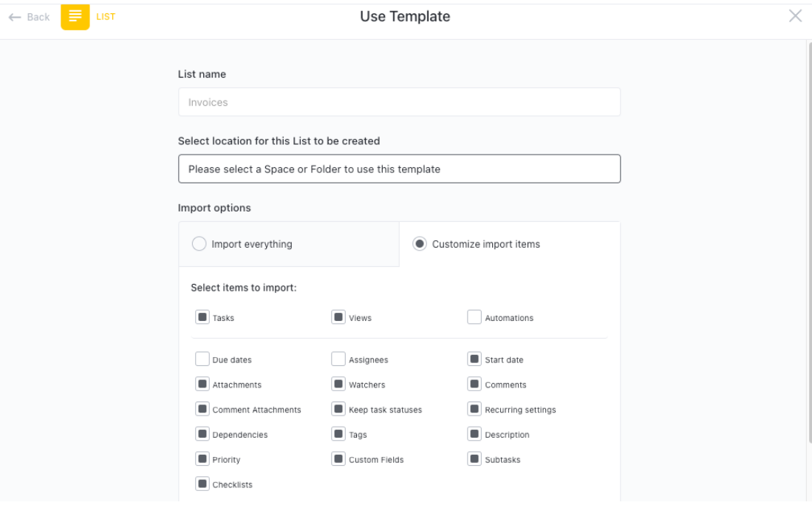Click the vertical scrollbar on the right

pos(809,243)
